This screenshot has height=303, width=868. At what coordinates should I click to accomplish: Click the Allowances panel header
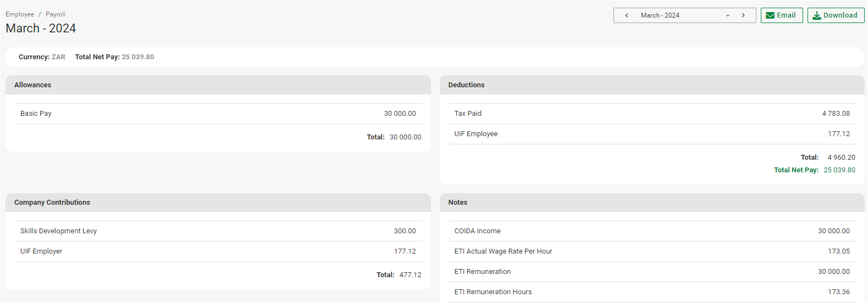(x=218, y=85)
